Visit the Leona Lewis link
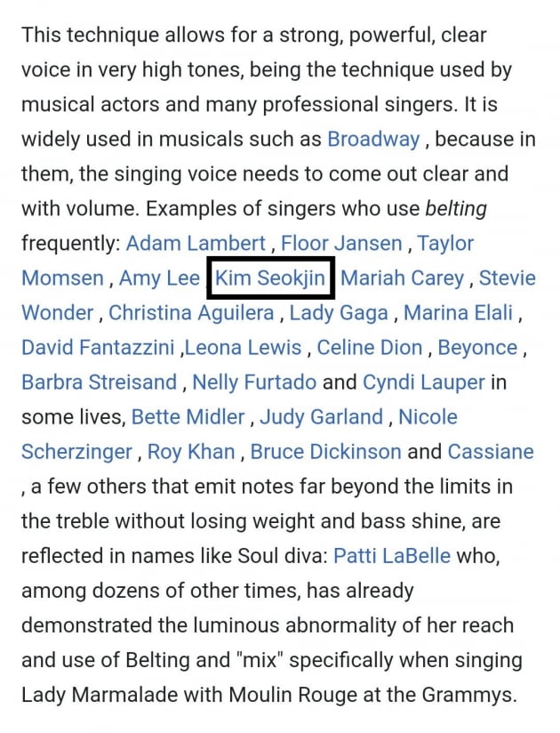The height and width of the screenshot is (733, 560). pyautogui.click(x=244, y=347)
